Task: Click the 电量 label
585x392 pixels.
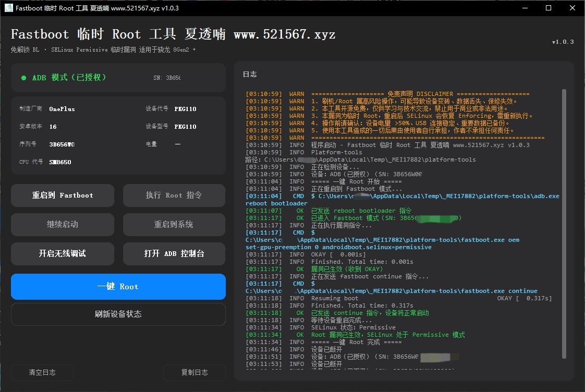Action: coord(151,144)
